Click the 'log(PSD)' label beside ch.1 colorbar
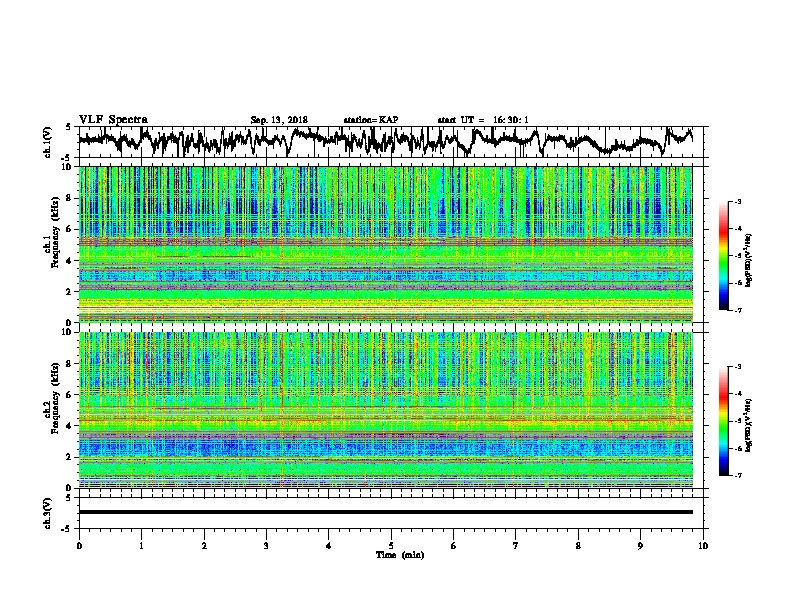This screenshot has width=792, height=612. pyautogui.click(x=750, y=260)
